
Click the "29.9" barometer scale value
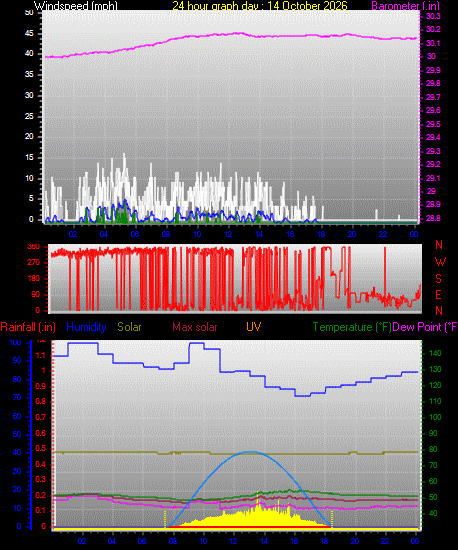[x=433, y=70]
